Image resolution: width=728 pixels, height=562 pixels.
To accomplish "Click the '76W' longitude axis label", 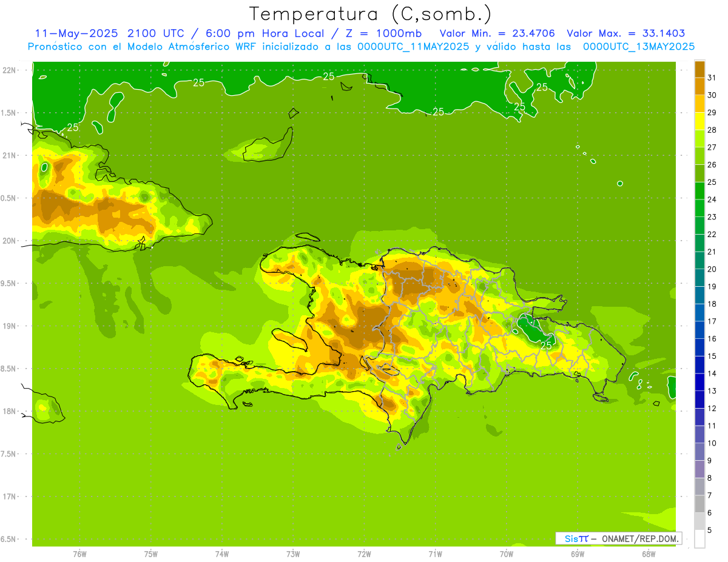I will [x=79, y=554].
